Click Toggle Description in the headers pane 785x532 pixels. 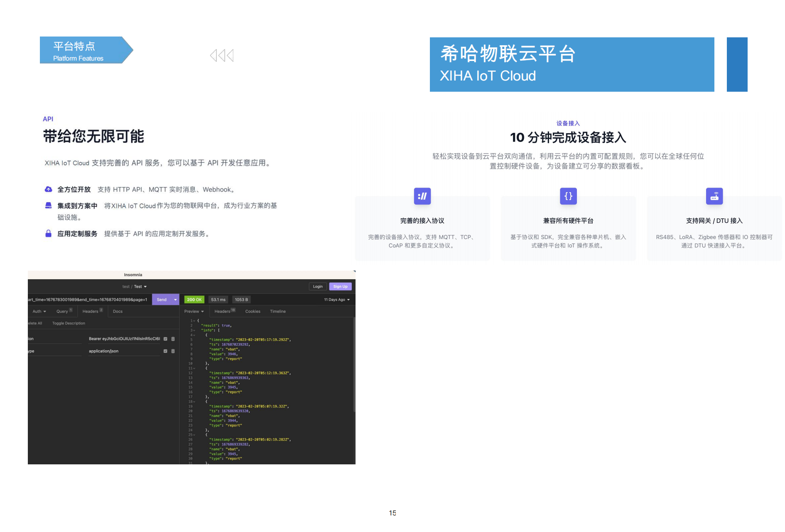(69, 323)
